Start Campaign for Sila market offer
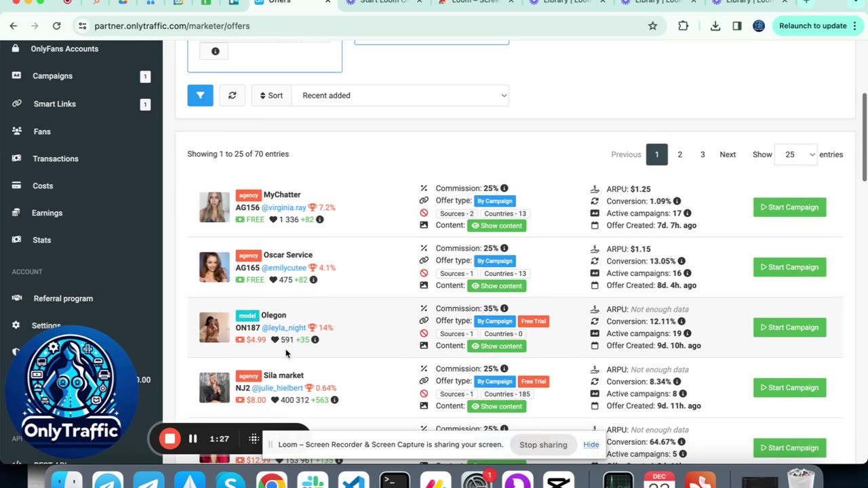The width and height of the screenshot is (868, 488). point(789,388)
